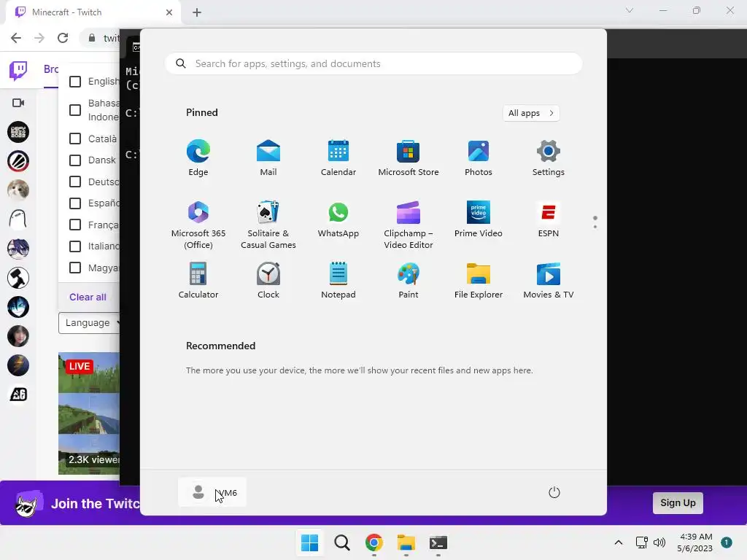
Task: Launch Solitaire & Casual Games
Action: [268, 225]
